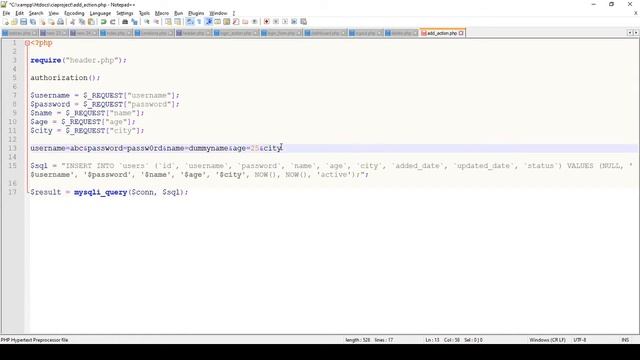
Task: Toggle show all characters icon
Action: pos(199,22)
